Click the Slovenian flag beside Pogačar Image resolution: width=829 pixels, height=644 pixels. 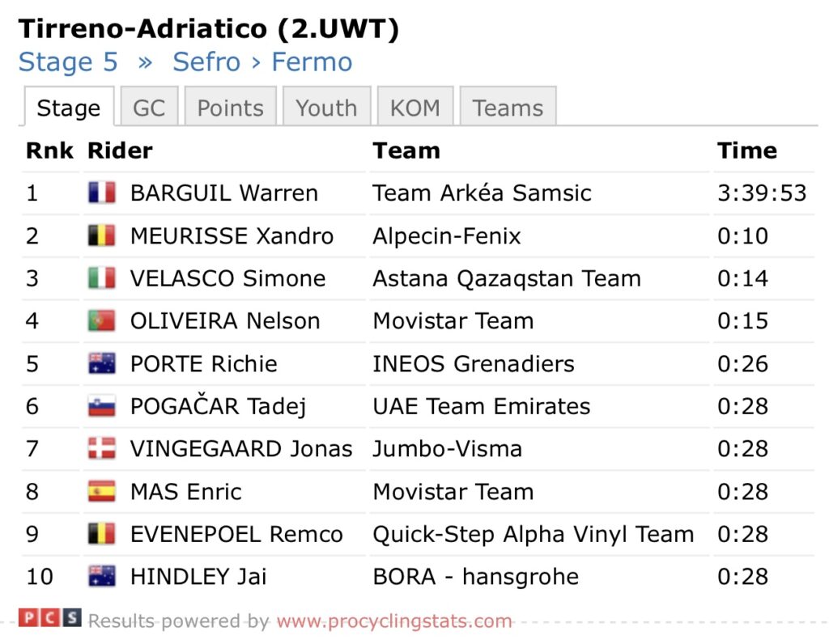tap(101, 406)
